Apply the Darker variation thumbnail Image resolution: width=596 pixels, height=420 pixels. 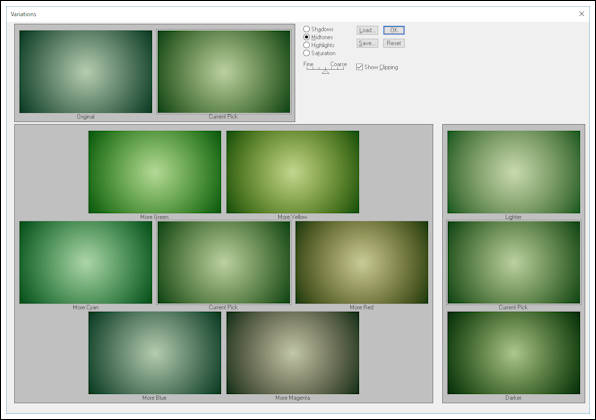click(514, 353)
